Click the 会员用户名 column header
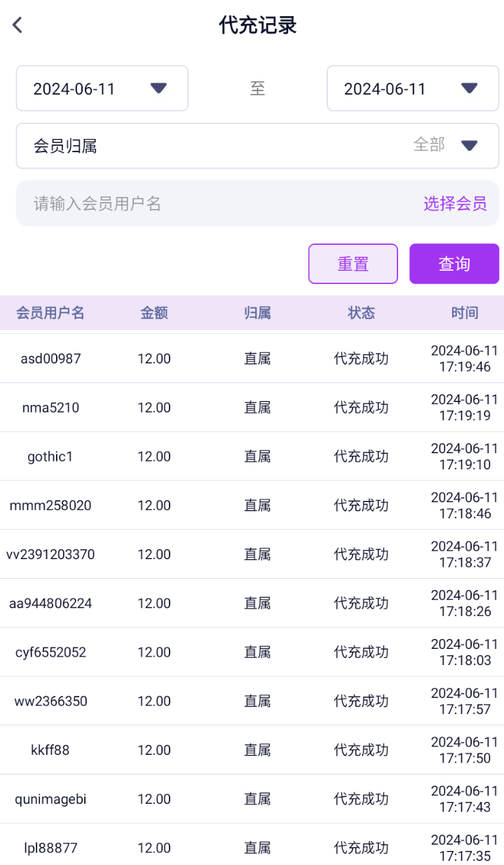The width and height of the screenshot is (504, 865). point(50,313)
